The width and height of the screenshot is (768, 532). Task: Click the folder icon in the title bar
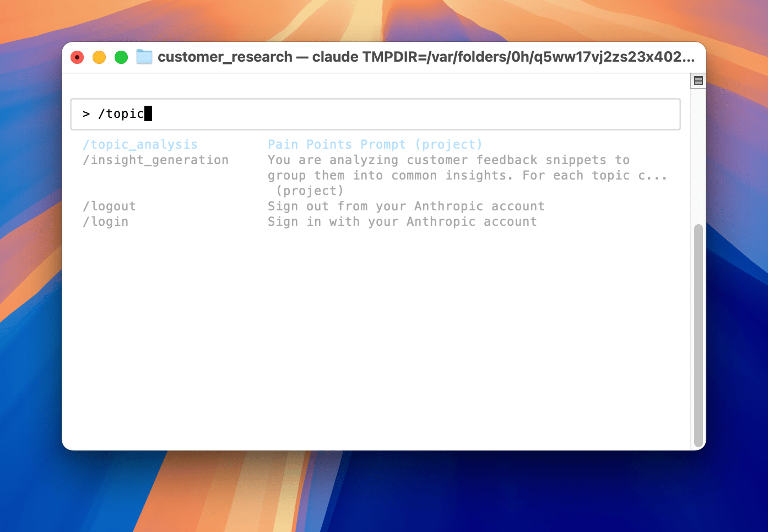(x=144, y=57)
